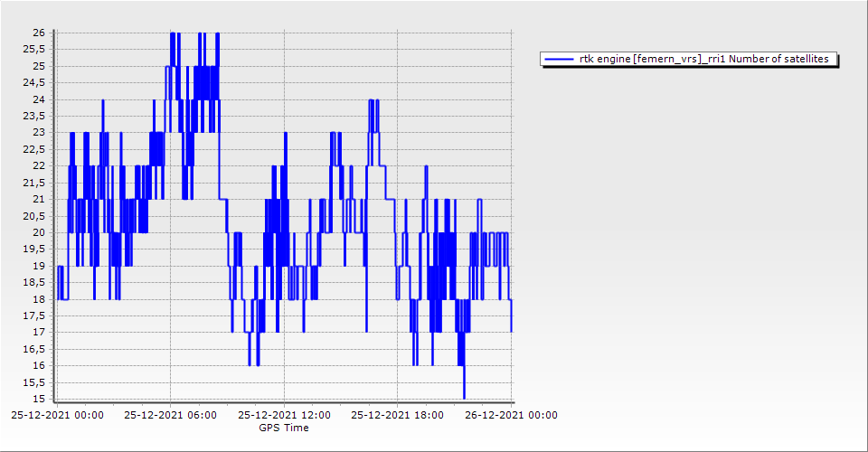Select the 25-12-2021 00:00 time axis label

57,416
